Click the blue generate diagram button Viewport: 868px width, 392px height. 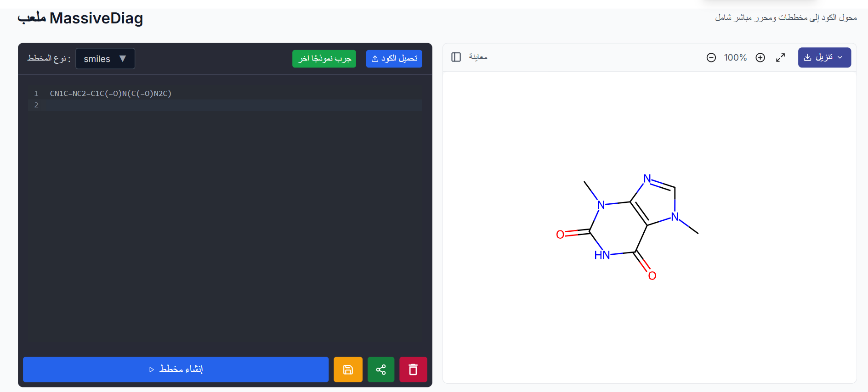(176, 370)
